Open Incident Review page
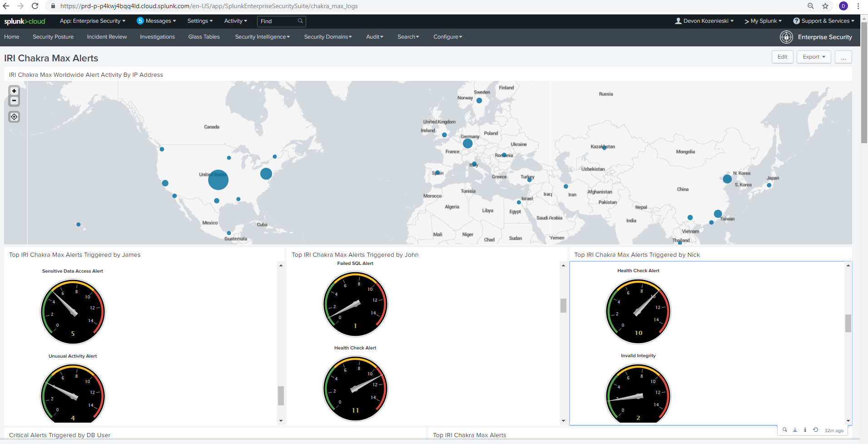This screenshot has height=444, width=868. [x=107, y=37]
